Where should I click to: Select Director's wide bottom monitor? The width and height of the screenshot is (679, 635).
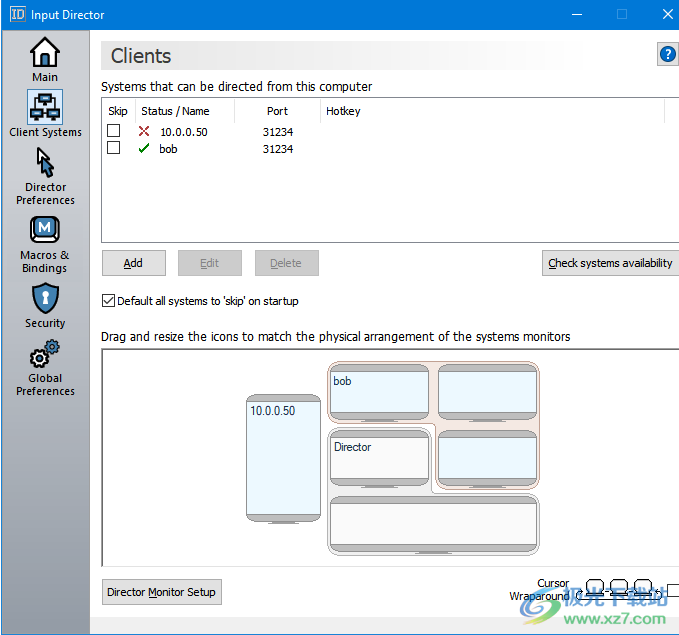pyautogui.click(x=433, y=524)
